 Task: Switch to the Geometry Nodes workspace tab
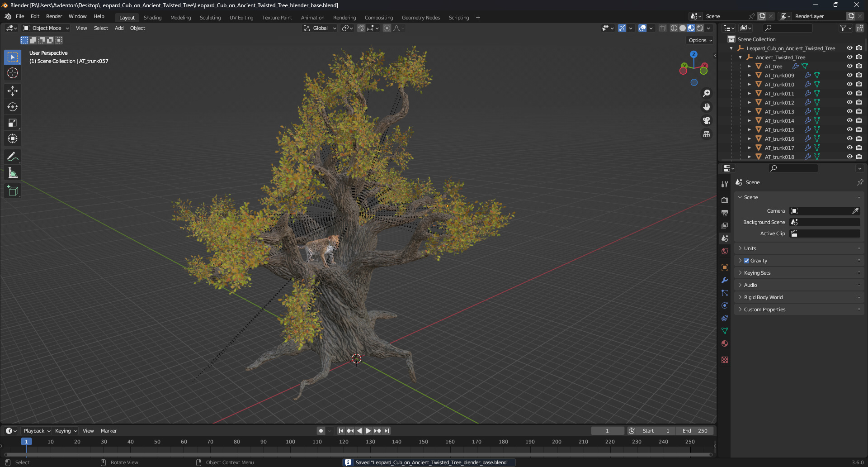coord(420,18)
